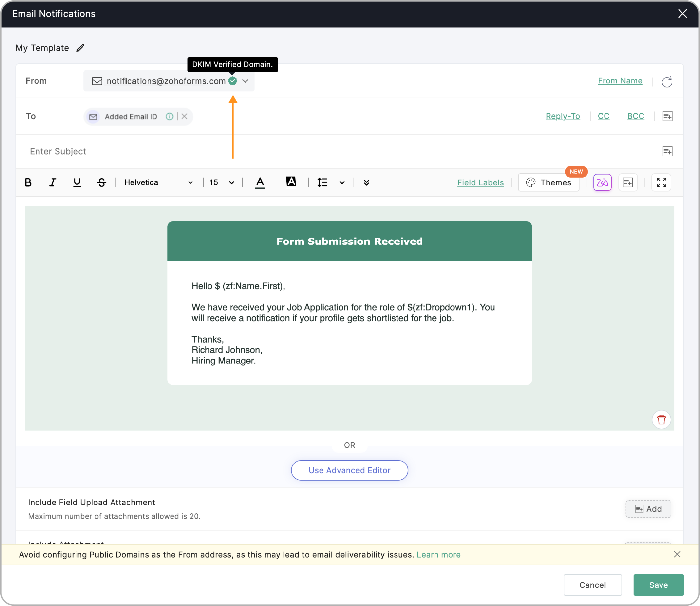Open the Learn more link in the warning

438,555
